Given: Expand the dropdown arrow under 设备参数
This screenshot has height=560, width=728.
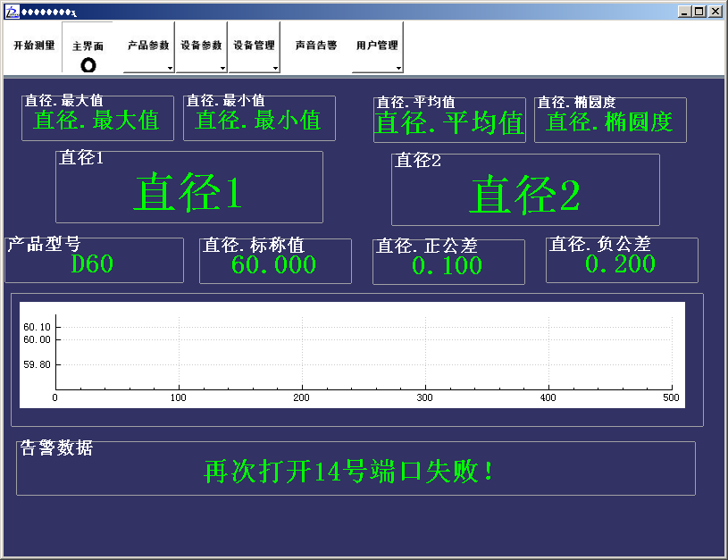Looking at the screenshot, I should [222, 68].
